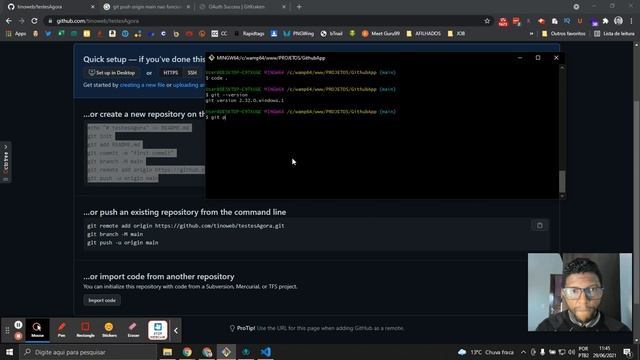
Task: Open the weather 13°C Chuva fraca widget
Action: (x=486, y=352)
